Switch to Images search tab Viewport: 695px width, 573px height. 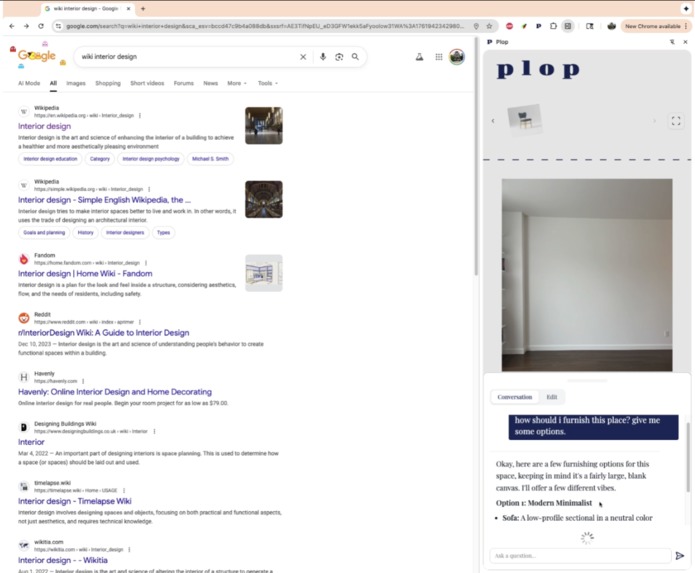point(76,83)
